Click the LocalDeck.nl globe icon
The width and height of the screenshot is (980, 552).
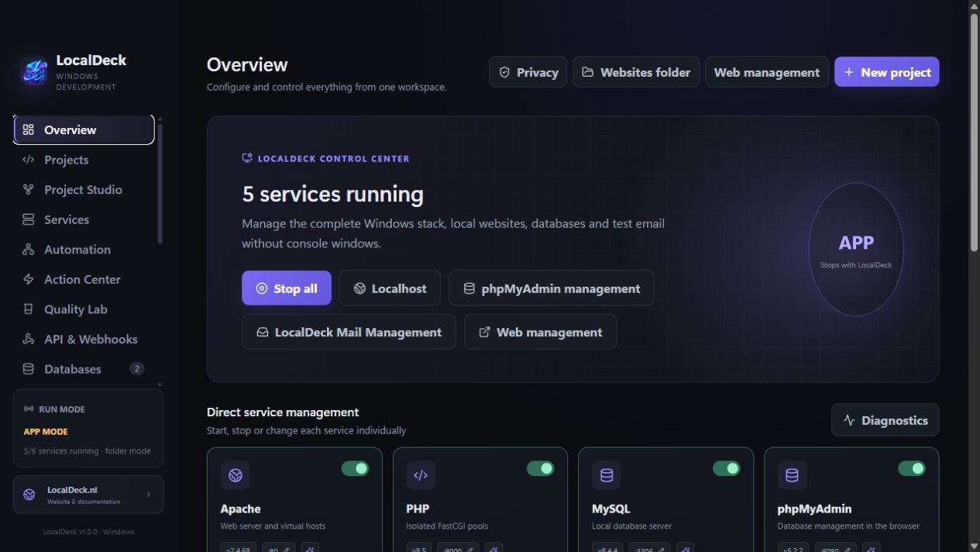(x=29, y=495)
